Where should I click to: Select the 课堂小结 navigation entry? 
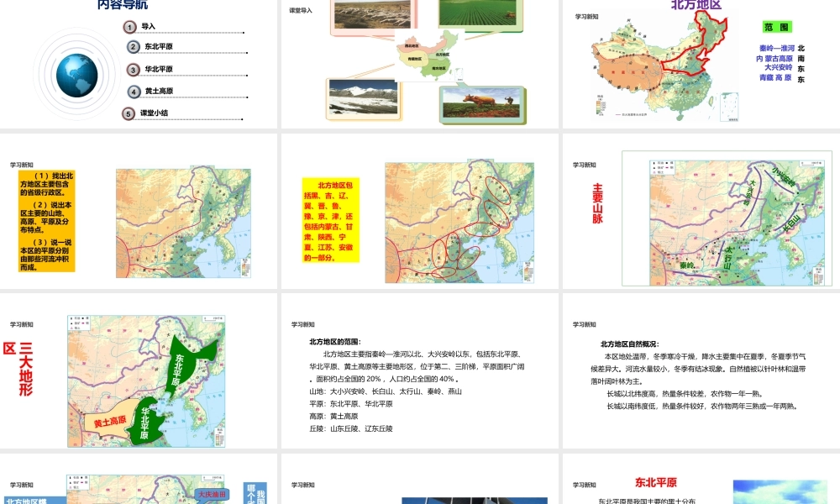155,113
